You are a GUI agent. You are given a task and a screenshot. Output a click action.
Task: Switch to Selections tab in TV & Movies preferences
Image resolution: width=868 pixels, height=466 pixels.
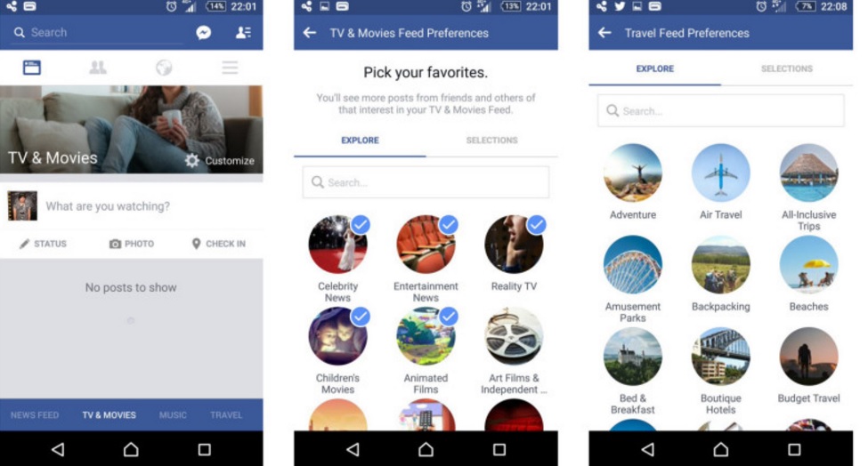coord(491,141)
